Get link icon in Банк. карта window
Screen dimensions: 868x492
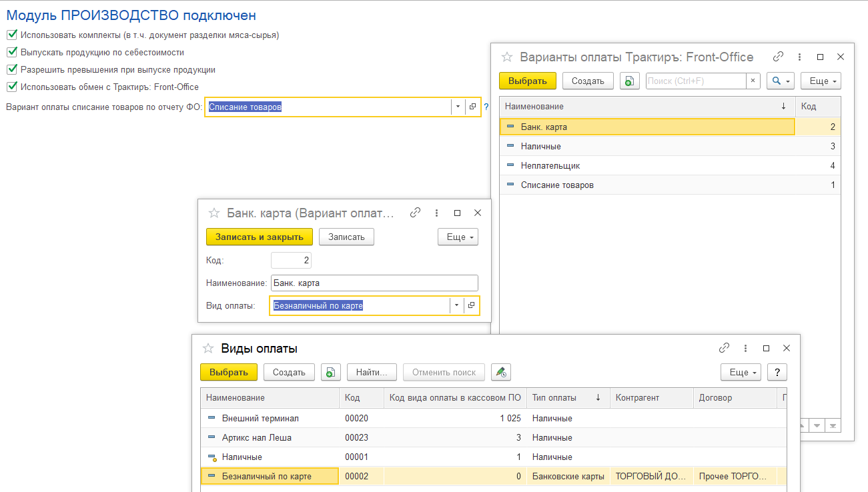(x=415, y=213)
